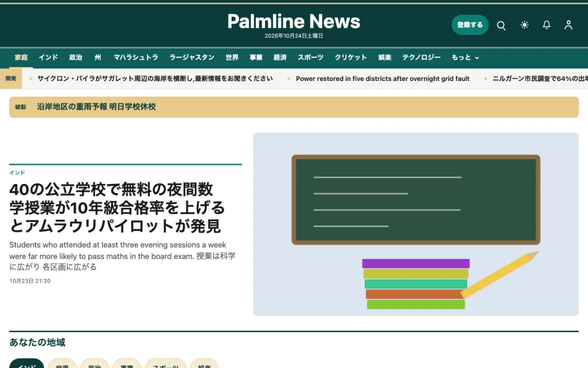The height and width of the screenshot is (368, 588).
Task: Open the ラージャスタン nav section
Action: [192, 57]
